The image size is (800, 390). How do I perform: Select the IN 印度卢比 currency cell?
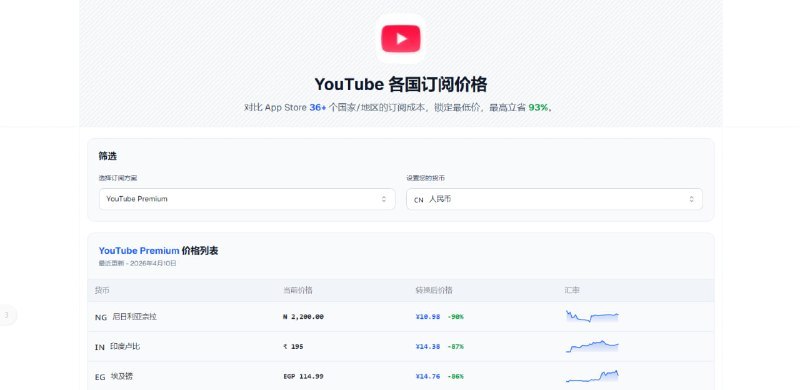pyautogui.click(x=117, y=347)
